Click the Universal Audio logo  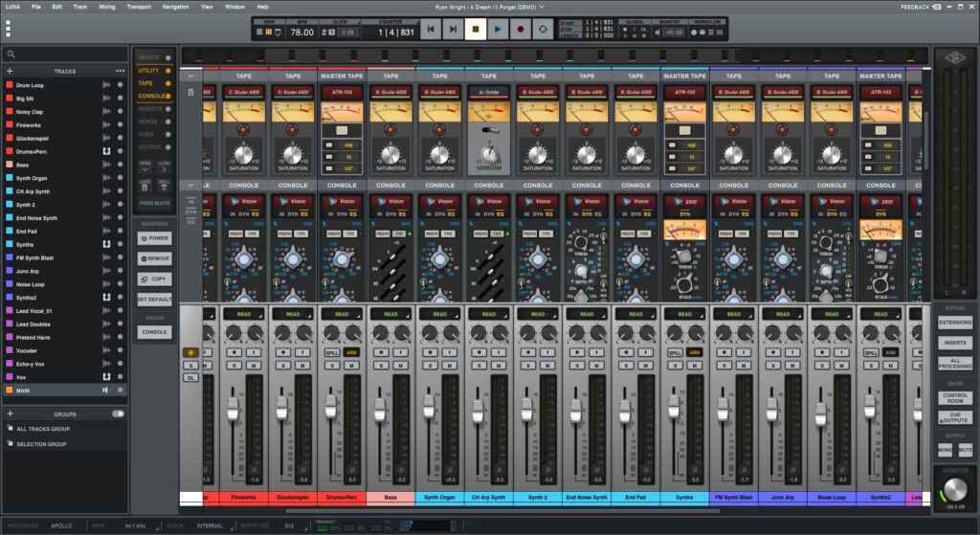click(x=954, y=58)
